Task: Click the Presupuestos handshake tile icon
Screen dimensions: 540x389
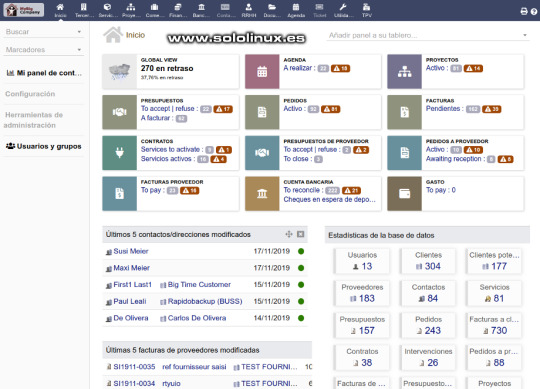Action: pyautogui.click(x=120, y=112)
